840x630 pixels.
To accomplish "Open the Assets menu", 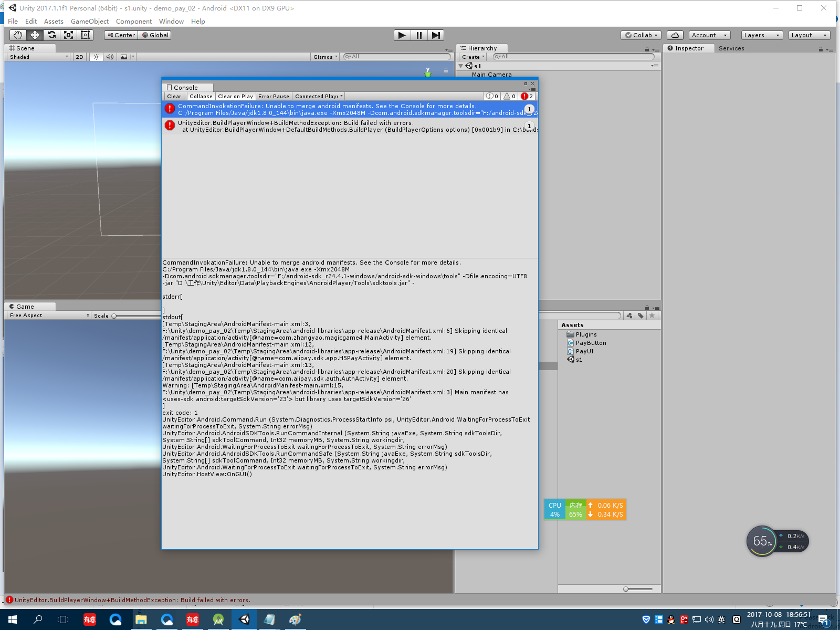I will tap(54, 22).
